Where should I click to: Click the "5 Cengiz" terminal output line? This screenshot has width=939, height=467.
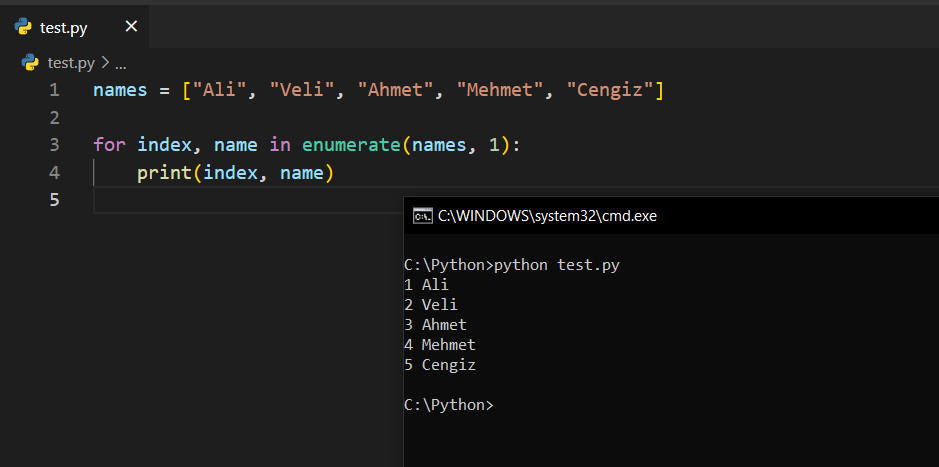pos(440,365)
